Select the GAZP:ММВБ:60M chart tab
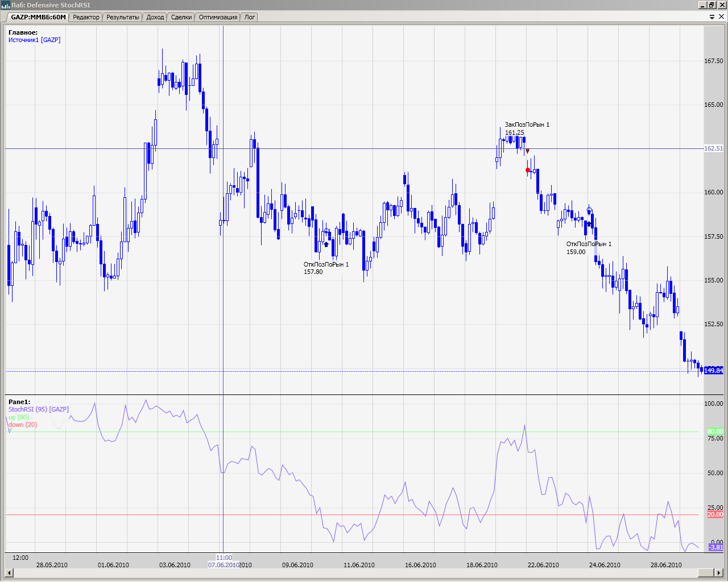Viewport: 728px width, 582px height. pyautogui.click(x=38, y=17)
